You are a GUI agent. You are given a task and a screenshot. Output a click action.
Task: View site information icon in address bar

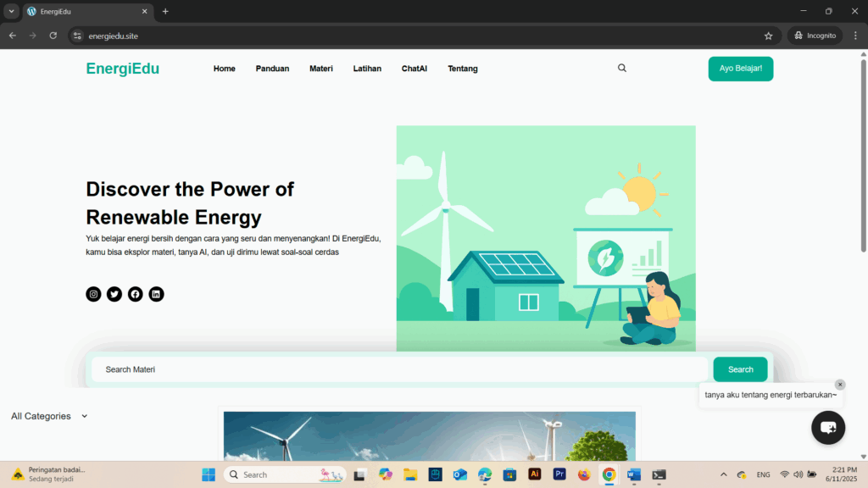click(77, 36)
